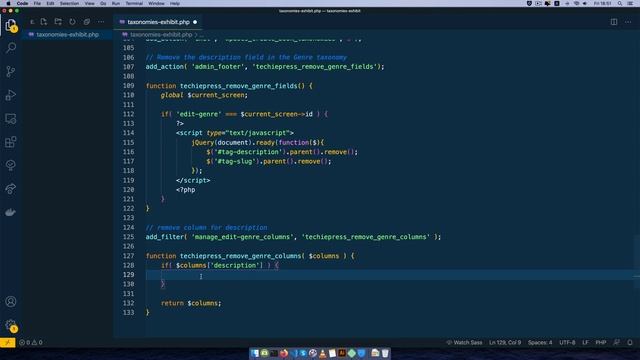Viewport: 640px width, 360px height.
Task: Change file encoding via UTF-8
Action: pos(567,342)
